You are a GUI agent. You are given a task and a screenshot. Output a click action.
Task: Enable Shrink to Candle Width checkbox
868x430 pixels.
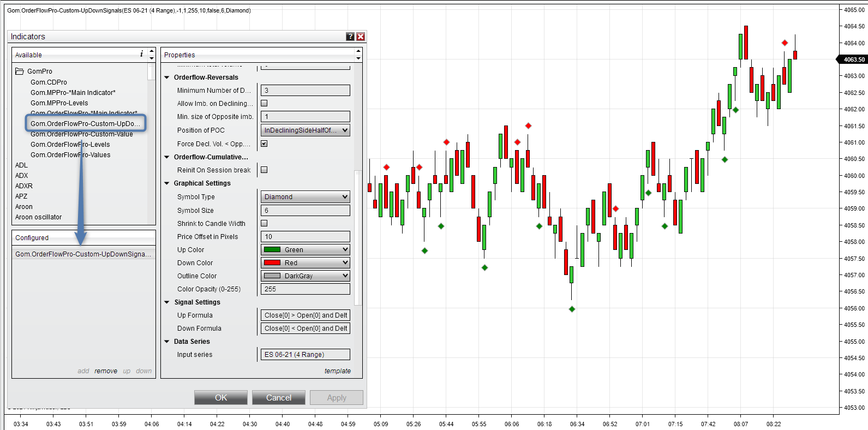(264, 223)
